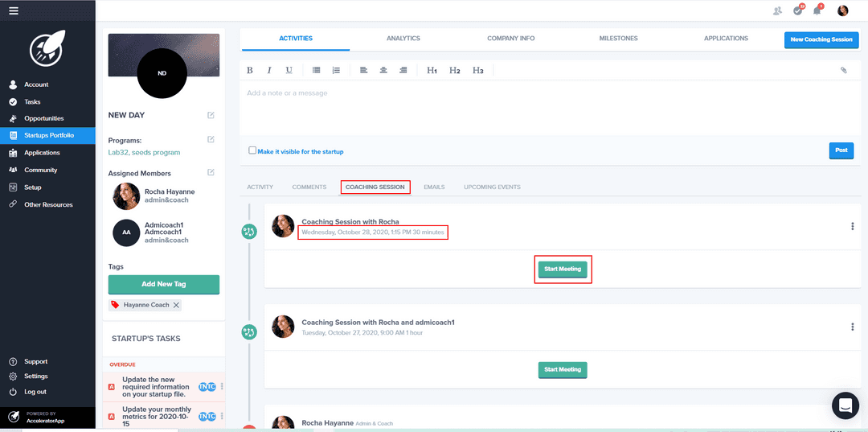
Task: Click the rocket logo in sidebar
Action: click(x=47, y=47)
